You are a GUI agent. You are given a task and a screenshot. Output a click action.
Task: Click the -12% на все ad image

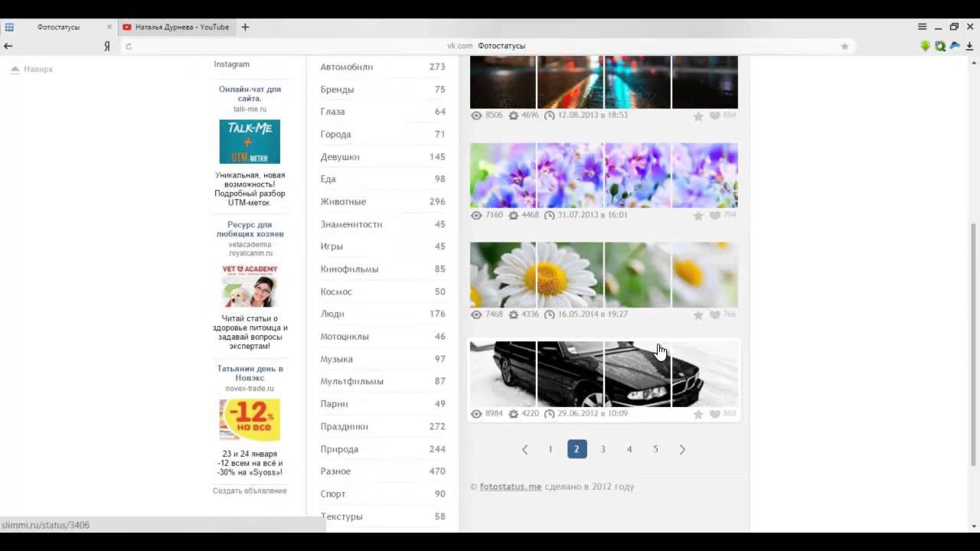coord(250,419)
